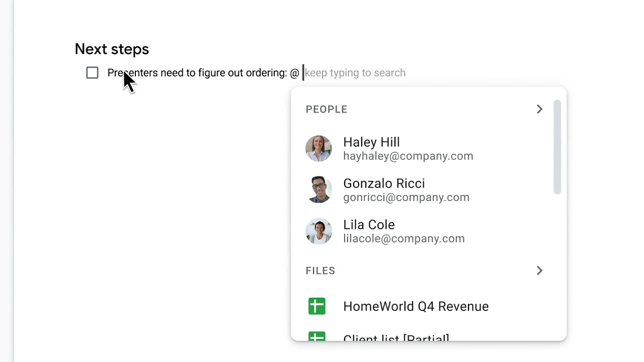The image size is (644, 362).
Task: Click the hayhaley@company.com email address
Action: coord(408,156)
